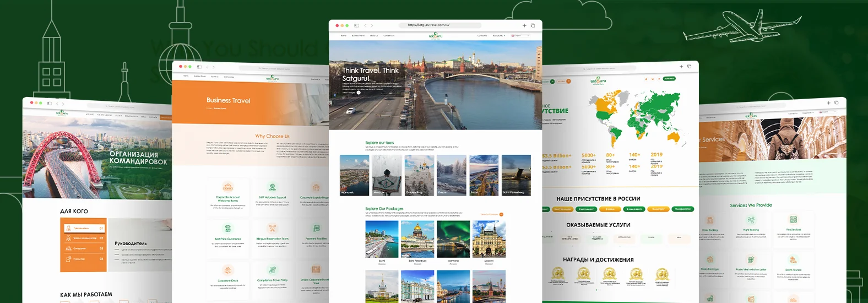Open a new tab in the center browser
This screenshot has width=868, height=303.
coord(524,25)
